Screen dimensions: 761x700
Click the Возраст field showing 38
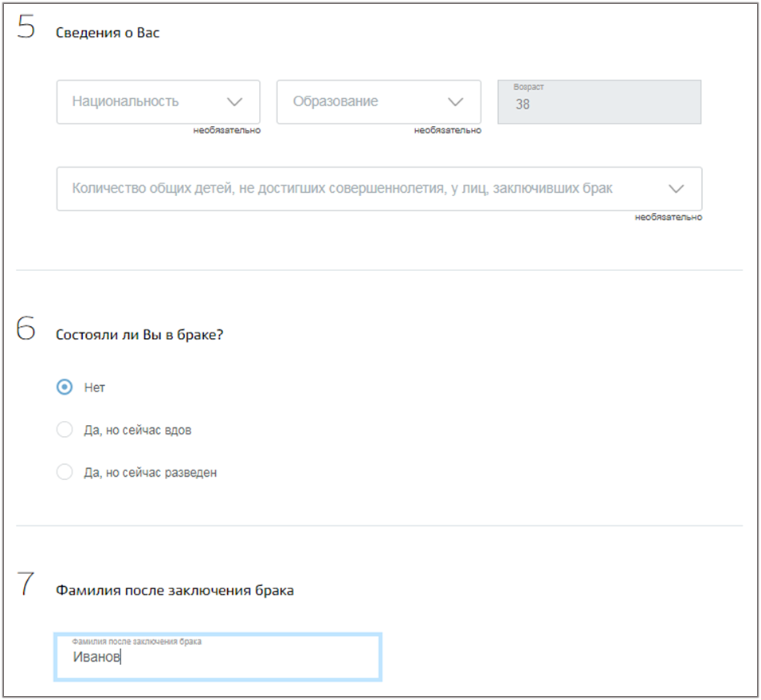pos(599,102)
